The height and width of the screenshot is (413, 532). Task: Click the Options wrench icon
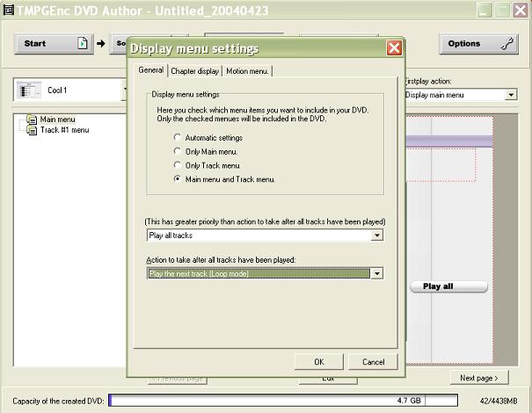pyautogui.click(x=506, y=44)
